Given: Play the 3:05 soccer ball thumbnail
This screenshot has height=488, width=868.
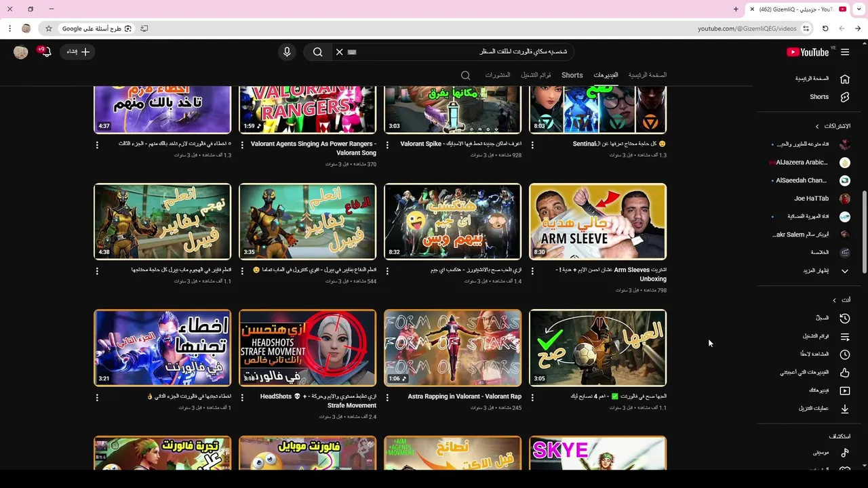Looking at the screenshot, I should pos(597,348).
